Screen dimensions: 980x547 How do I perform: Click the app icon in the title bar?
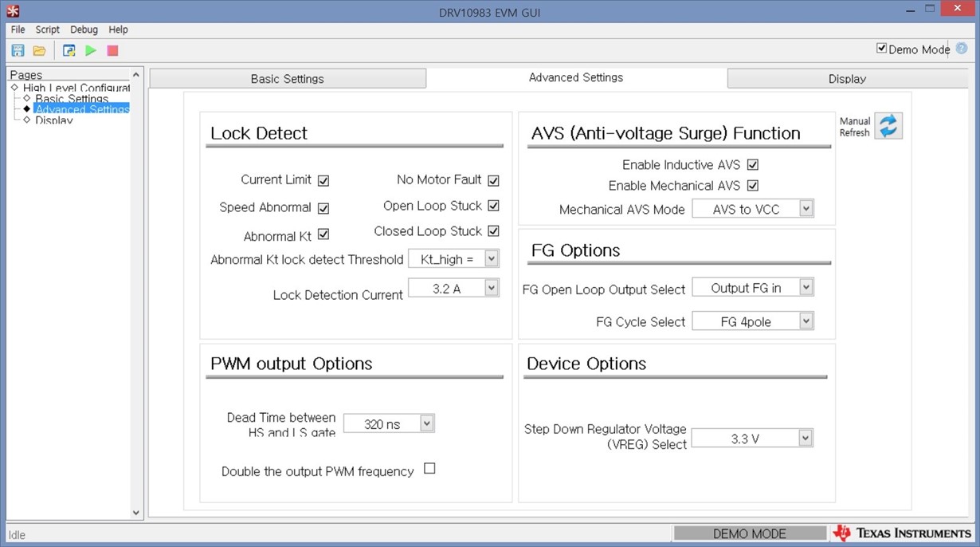pyautogui.click(x=13, y=11)
